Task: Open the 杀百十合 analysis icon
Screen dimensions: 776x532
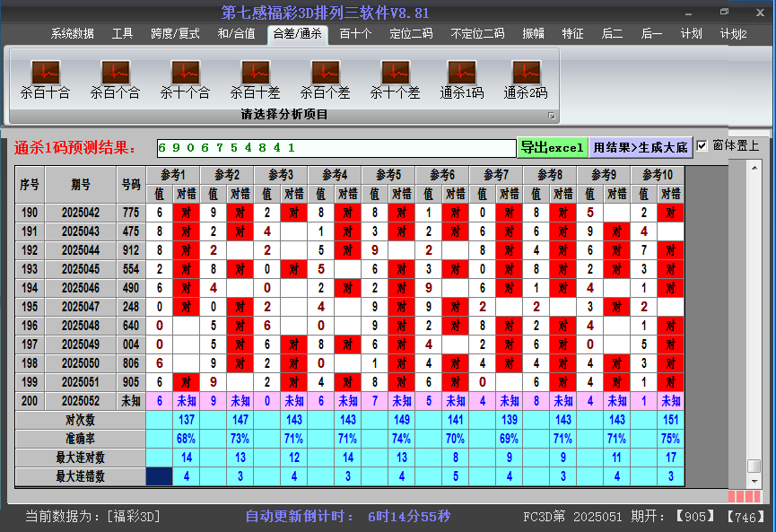Action: tap(46, 80)
